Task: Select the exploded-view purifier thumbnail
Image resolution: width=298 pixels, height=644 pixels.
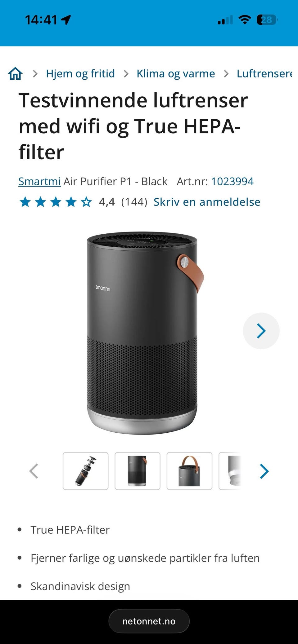Action: pyautogui.click(x=86, y=471)
